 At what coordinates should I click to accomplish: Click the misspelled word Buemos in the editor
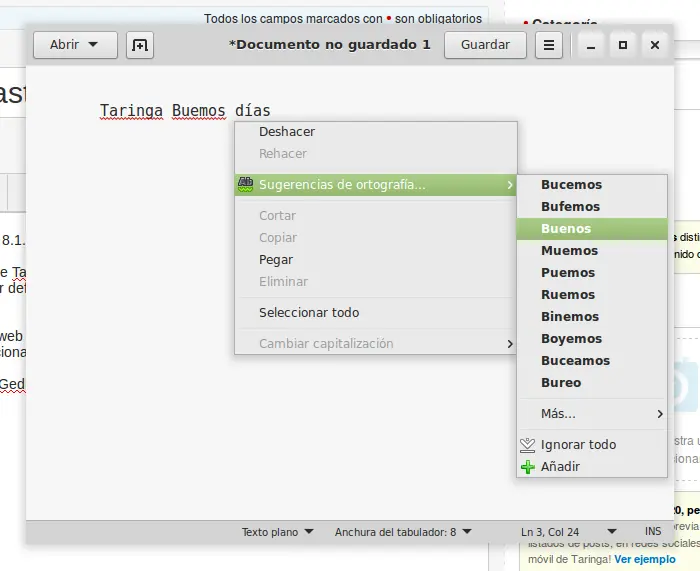pos(199,111)
